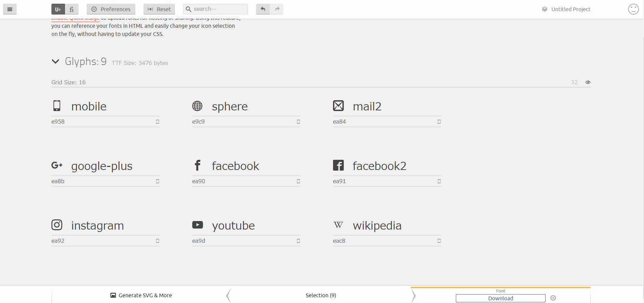Image resolution: width=644 pixels, height=303 pixels.
Task: Click the google-plus glyph icon
Action: tap(57, 165)
